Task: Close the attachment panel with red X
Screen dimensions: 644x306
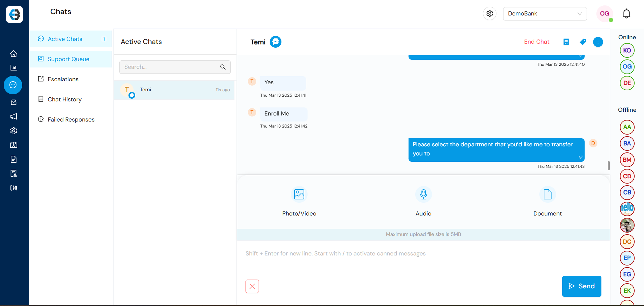Action: [x=252, y=286]
